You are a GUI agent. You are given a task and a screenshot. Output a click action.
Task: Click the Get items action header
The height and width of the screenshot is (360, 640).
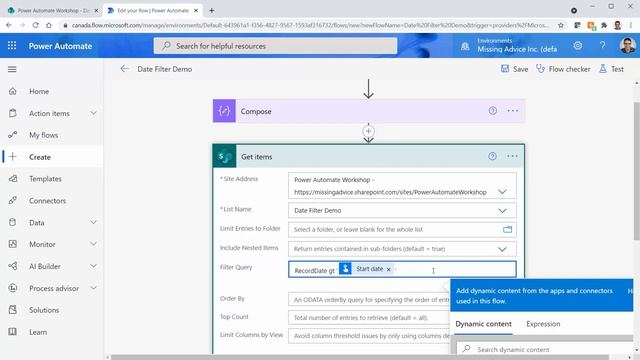(369, 156)
